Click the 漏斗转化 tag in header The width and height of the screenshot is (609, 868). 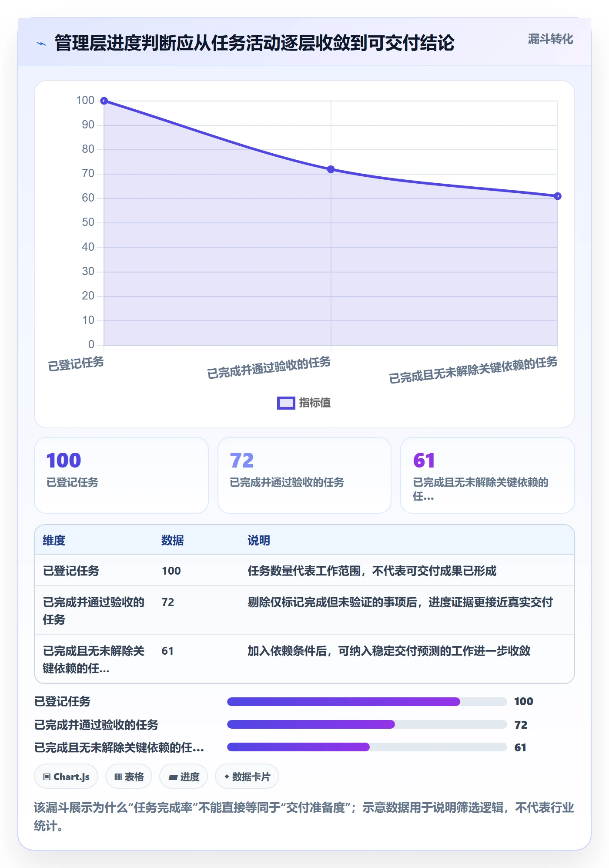(x=550, y=39)
